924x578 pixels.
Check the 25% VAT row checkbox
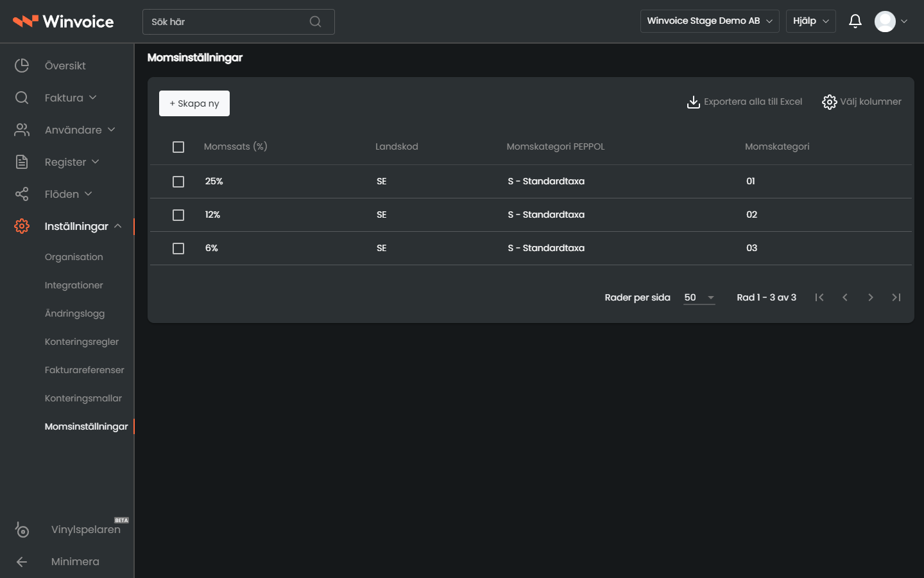pyautogui.click(x=178, y=182)
